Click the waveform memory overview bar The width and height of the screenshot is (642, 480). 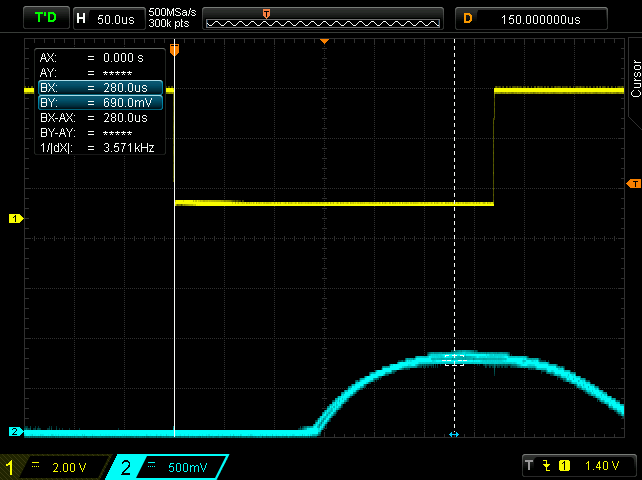(322, 19)
